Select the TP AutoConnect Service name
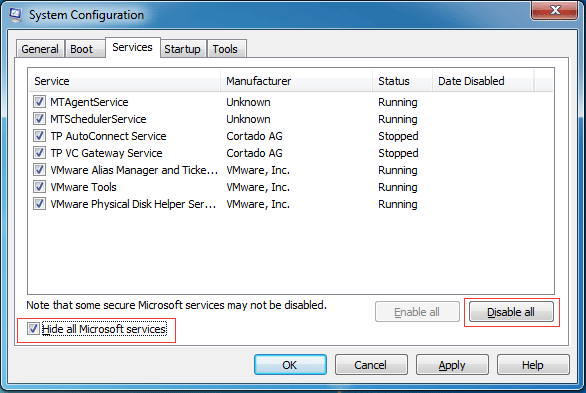This screenshot has width=586, height=393. coord(108,136)
